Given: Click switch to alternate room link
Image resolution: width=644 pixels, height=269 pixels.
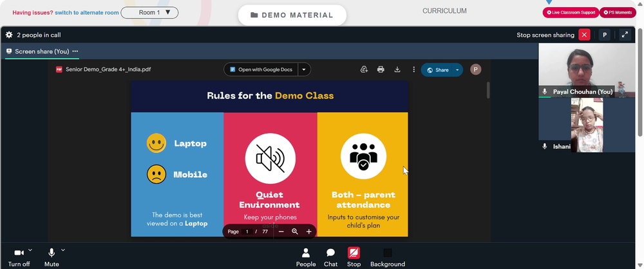Looking at the screenshot, I should (x=87, y=13).
